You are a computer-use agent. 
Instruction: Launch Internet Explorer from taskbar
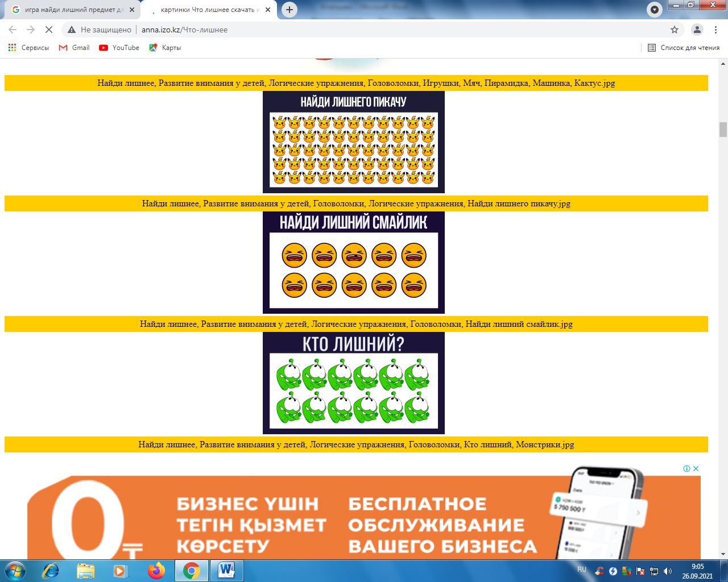51,571
